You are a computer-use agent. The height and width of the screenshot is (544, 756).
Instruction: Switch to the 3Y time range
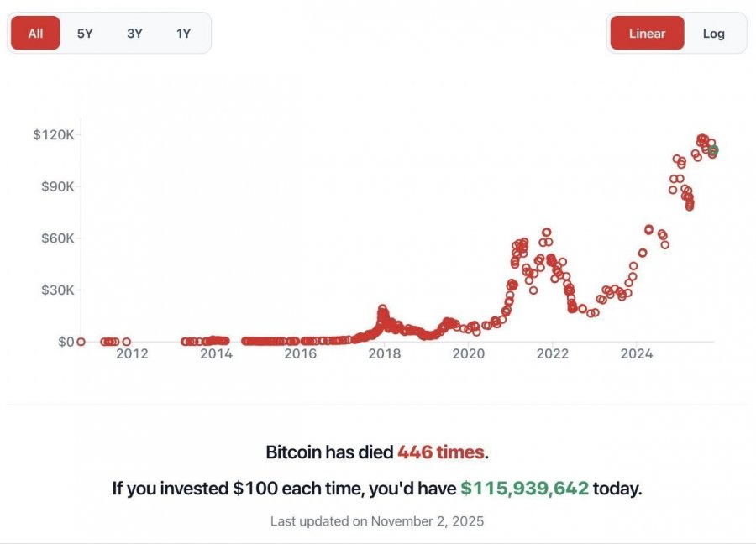click(134, 34)
